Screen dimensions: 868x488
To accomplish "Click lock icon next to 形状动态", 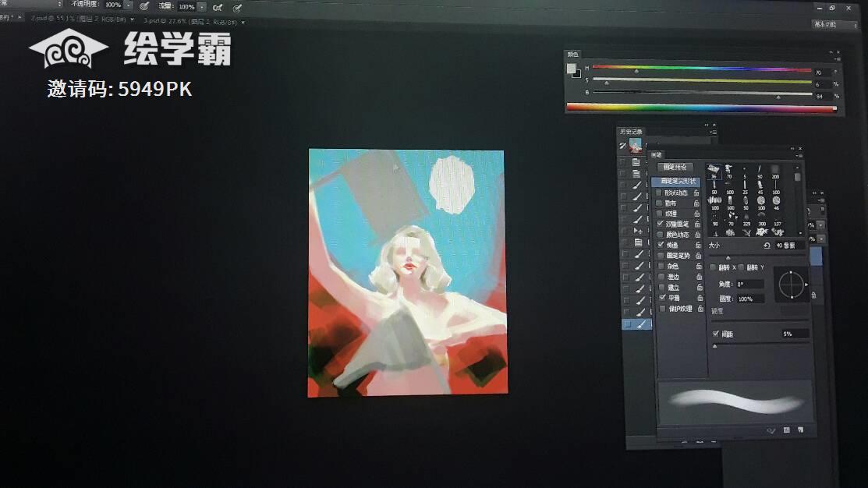I will [697, 193].
